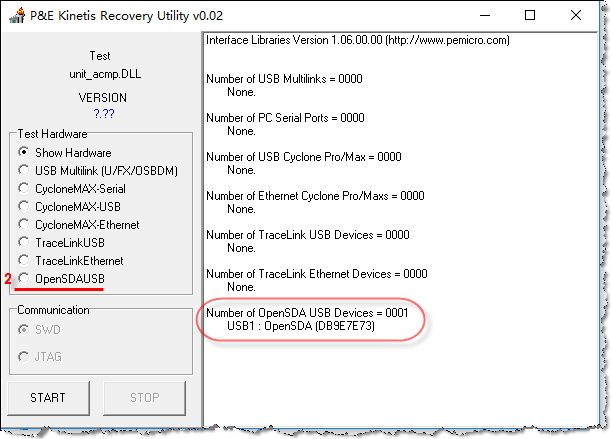
Task: Close the Recovery Utility window
Action: [576, 16]
